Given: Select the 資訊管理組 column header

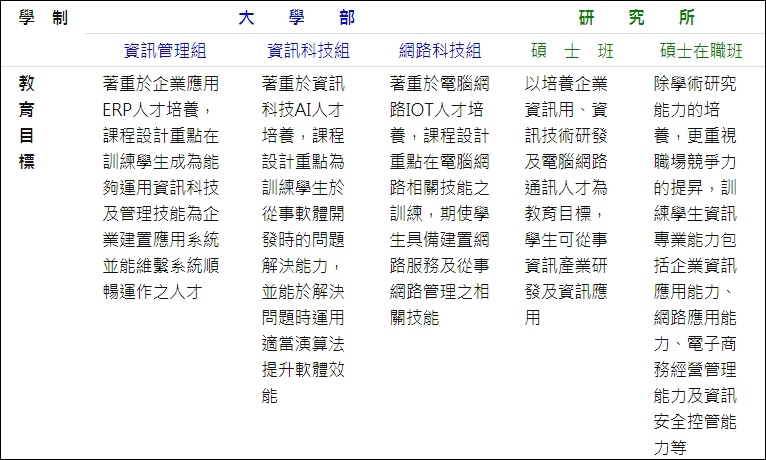Looking at the screenshot, I should click(165, 51).
